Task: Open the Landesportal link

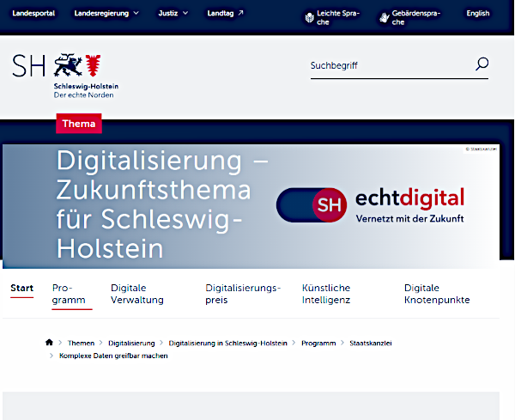Action: click(33, 13)
